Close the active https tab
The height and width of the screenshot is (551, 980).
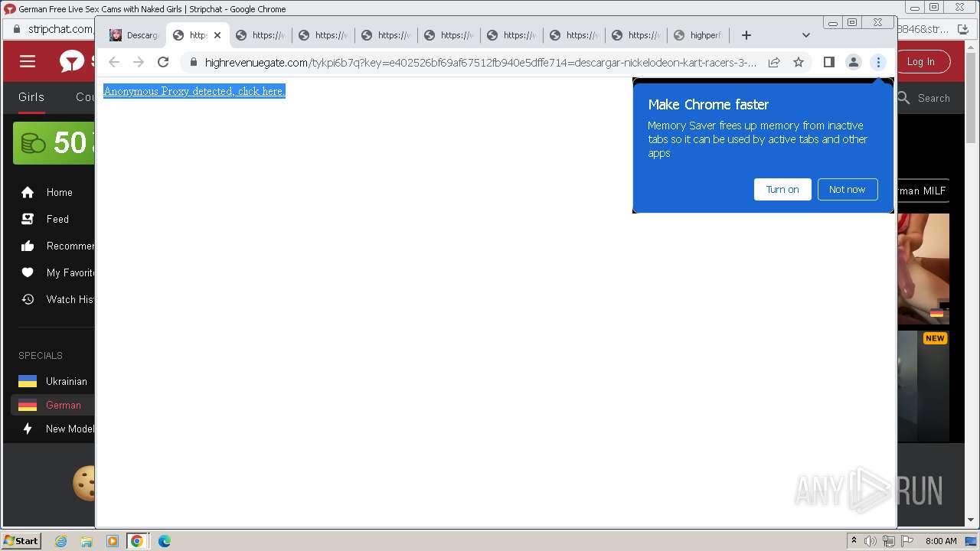pyautogui.click(x=217, y=35)
